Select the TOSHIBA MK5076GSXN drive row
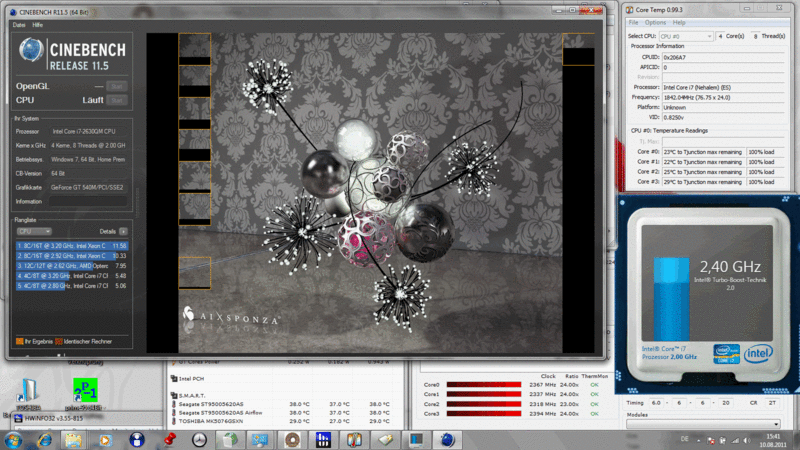 (x=283, y=421)
